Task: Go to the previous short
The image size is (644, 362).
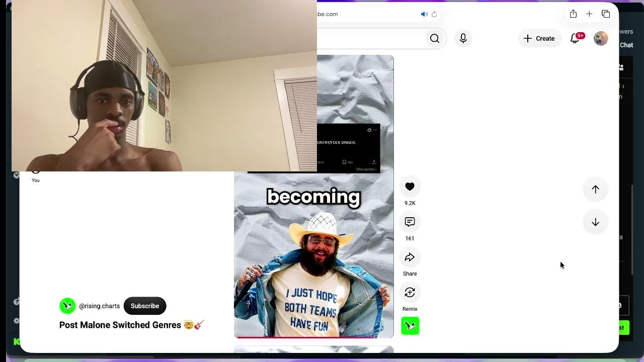Action: click(x=595, y=189)
